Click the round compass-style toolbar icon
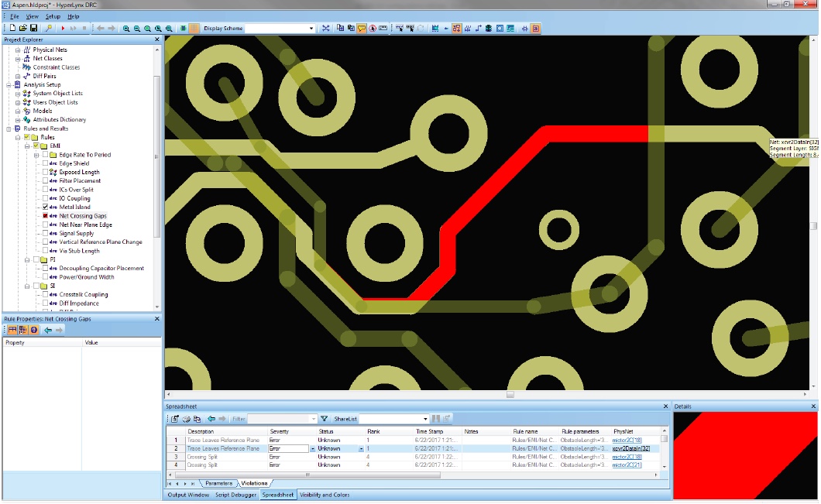Screen dimensions: 821x504 pos(373,29)
